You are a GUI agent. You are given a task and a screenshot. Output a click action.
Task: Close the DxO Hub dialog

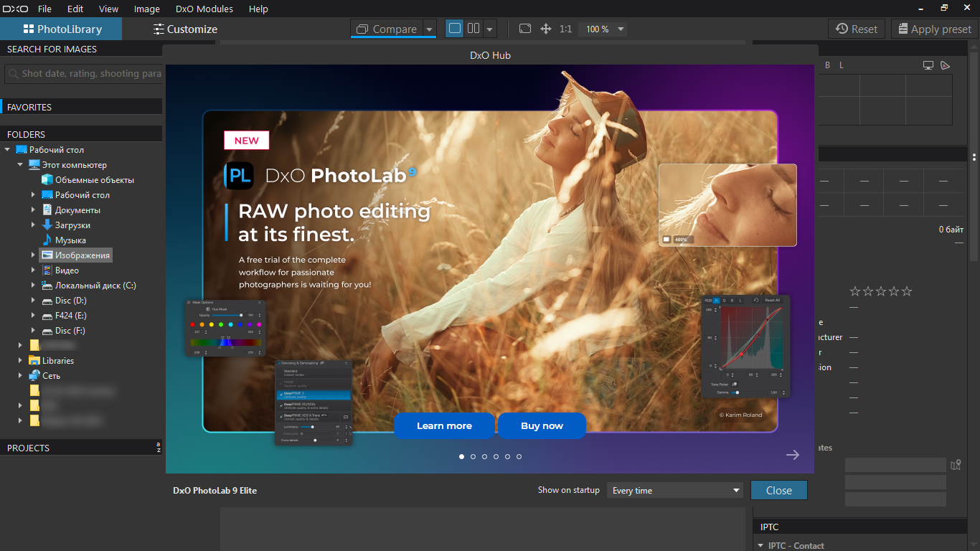click(x=778, y=490)
